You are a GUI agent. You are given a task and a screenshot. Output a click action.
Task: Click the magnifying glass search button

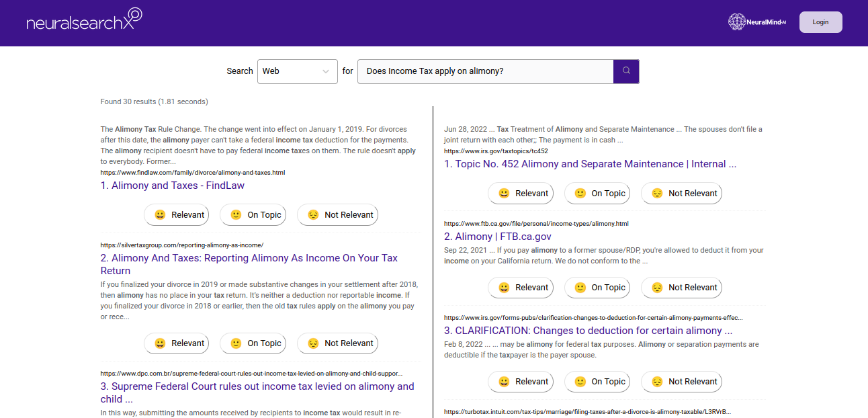pos(625,71)
